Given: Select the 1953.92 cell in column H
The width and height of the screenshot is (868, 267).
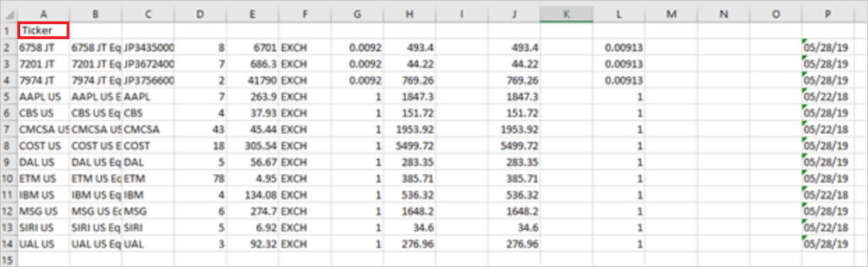Looking at the screenshot, I should pyautogui.click(x=409, y=130).
